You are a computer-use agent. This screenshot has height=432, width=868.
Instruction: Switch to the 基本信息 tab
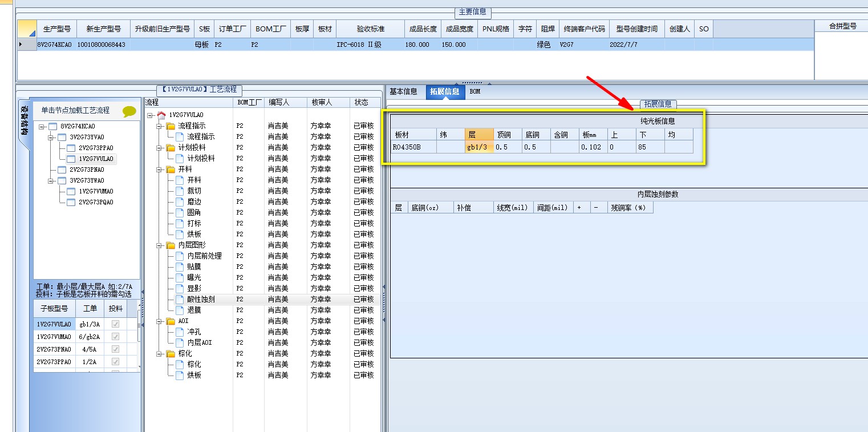pos(403,91)
